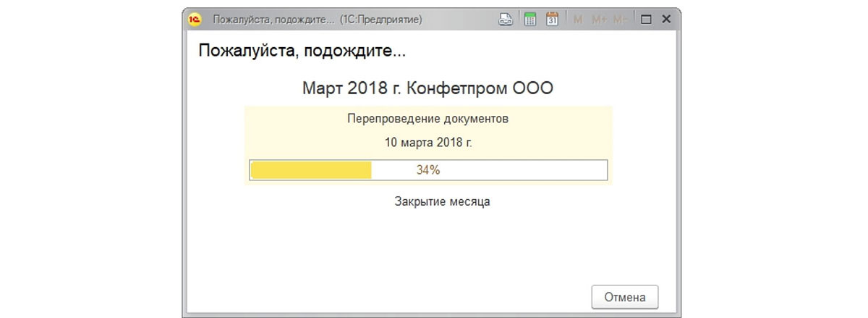
Task: Click the M+ memory add icon
Action: pos(599,20)
